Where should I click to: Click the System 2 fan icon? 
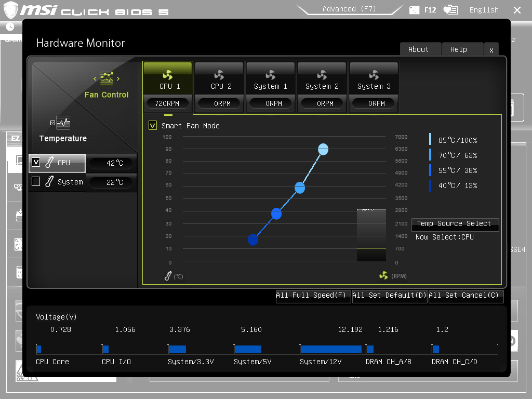[x=322, y=75]
